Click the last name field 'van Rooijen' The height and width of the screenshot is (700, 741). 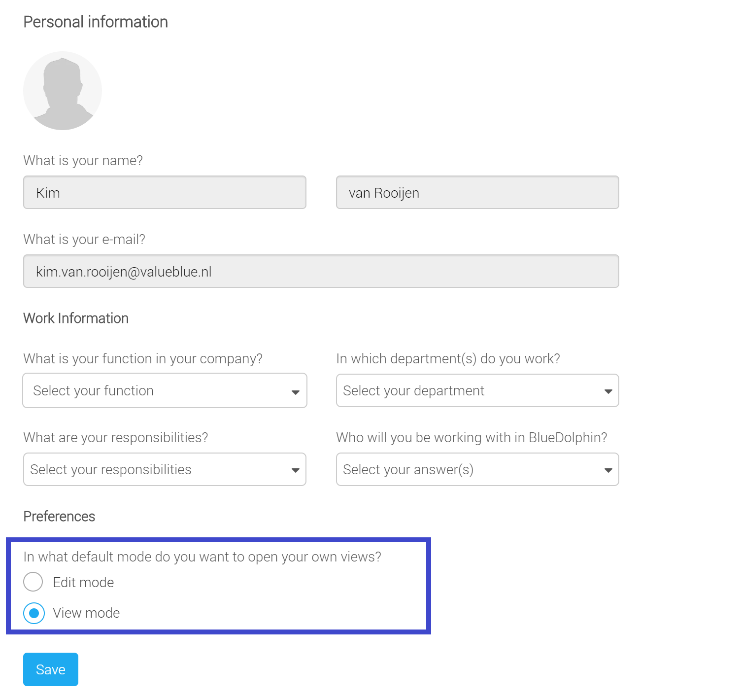pos(477,192)
